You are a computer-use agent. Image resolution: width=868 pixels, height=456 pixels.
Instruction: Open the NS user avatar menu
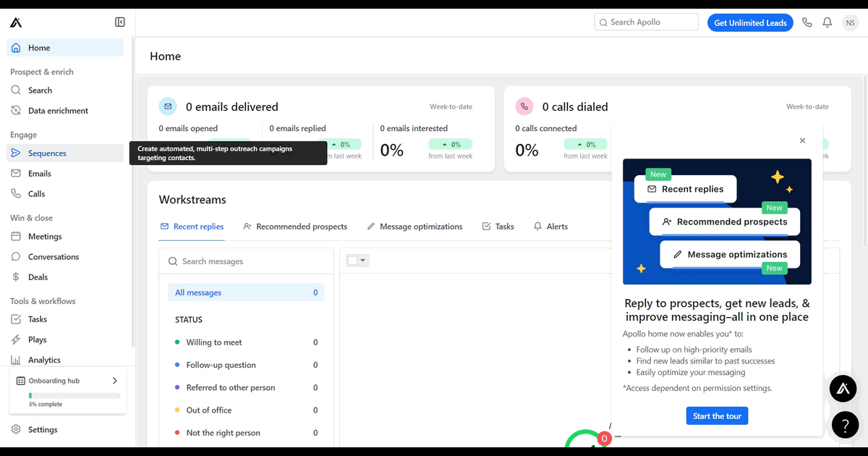pos(850,22)
